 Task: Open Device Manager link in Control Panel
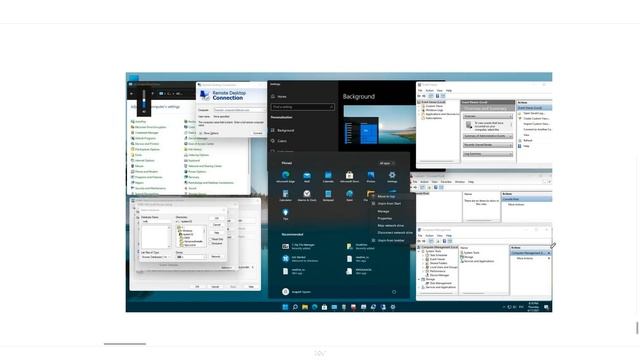pyautogui.click(x=198, y=138)
